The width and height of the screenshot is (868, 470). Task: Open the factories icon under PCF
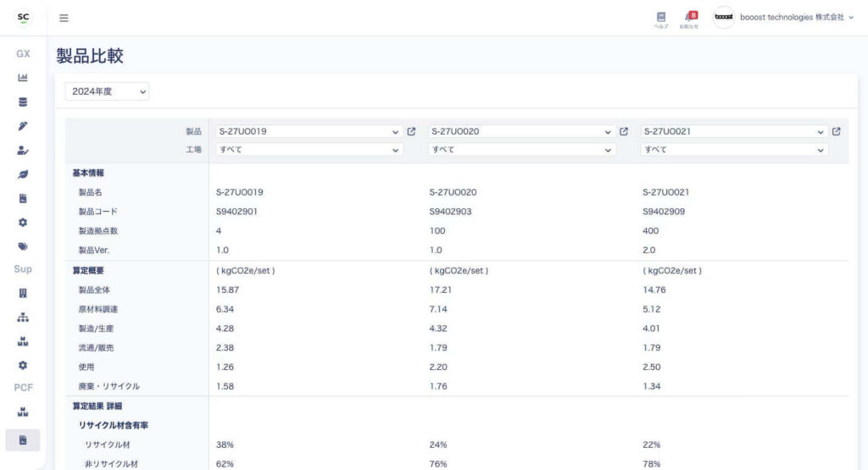[x=23, y=412]
